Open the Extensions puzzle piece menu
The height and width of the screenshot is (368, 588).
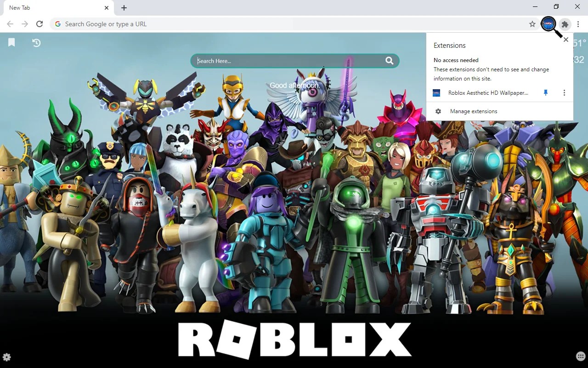coord(565,24)
